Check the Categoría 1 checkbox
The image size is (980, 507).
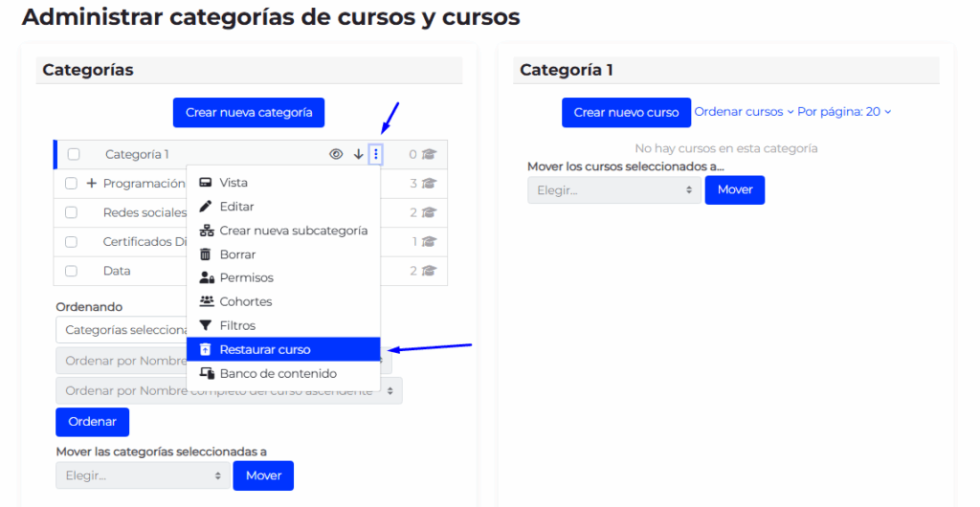pos(74,154)
